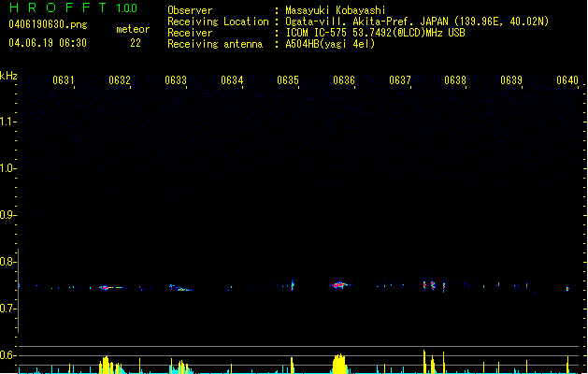Click the tall yellow power spike before 0638
This screenshot has height=374, width=588.
[x=424, y=362]
